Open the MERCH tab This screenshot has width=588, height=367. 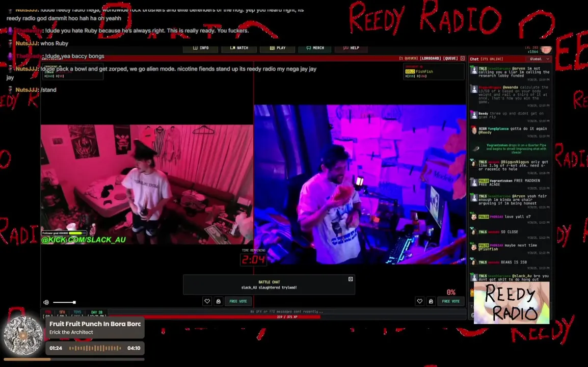pyautogui.click(x=315, y=48)
